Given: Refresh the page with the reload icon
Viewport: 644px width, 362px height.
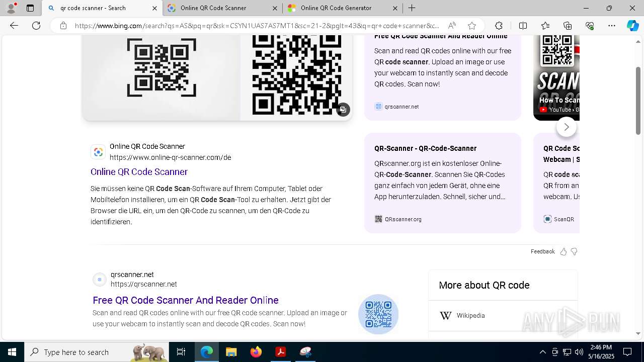Looking at the screenshot, I should (36, 26).
